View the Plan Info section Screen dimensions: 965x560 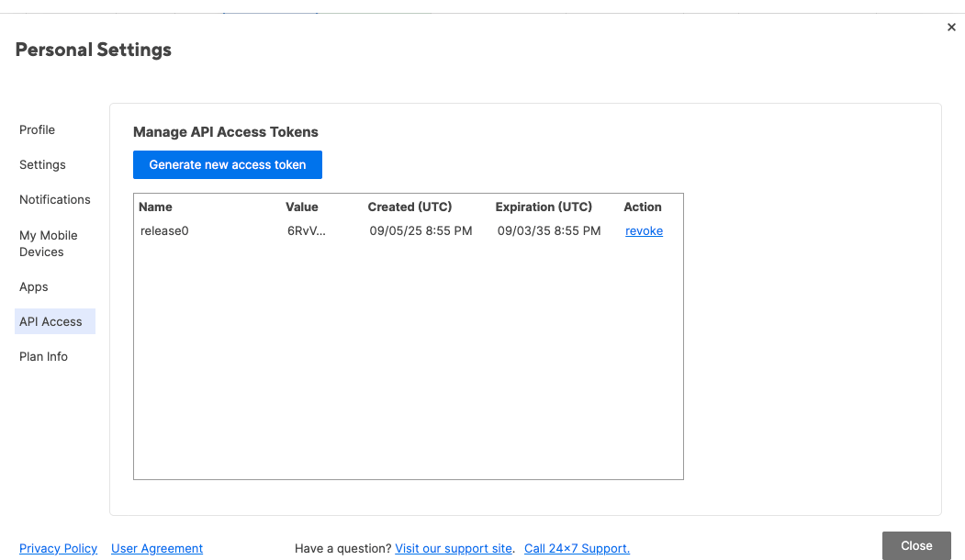[43, 356]
